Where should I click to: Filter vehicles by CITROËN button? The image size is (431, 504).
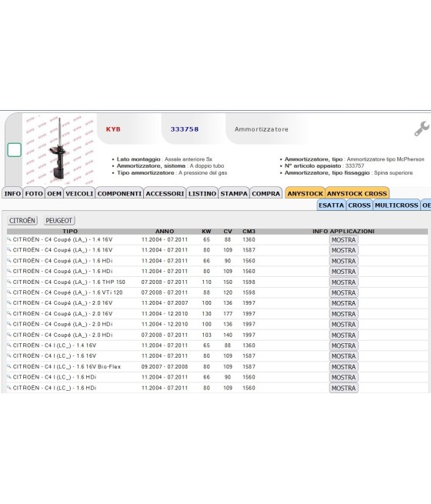click(22, 221)
